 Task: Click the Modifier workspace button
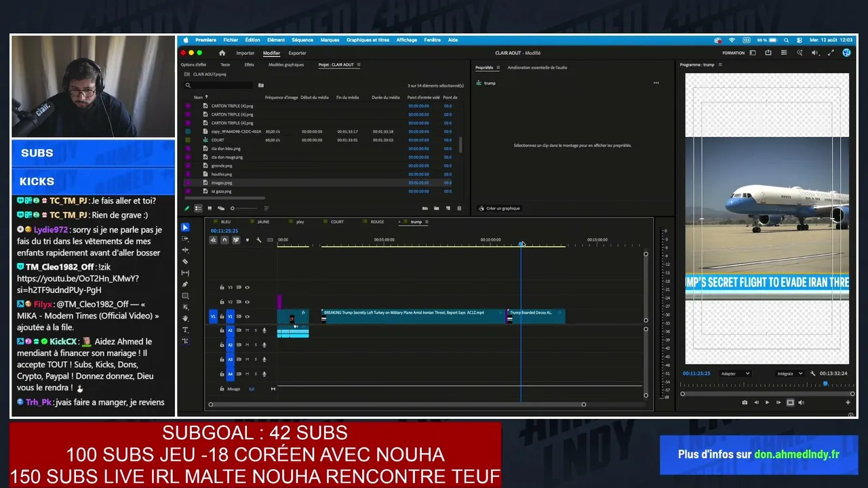click(271, 53)
